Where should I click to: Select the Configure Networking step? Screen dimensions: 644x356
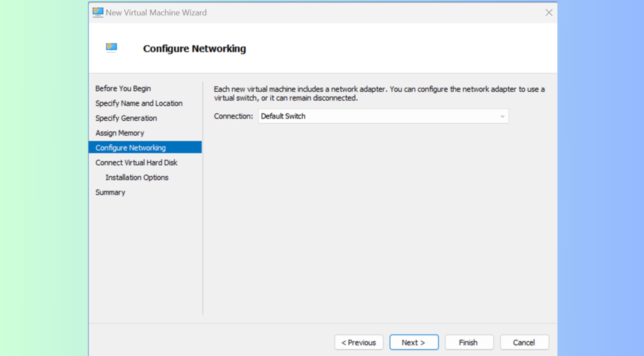pos(145,148)
